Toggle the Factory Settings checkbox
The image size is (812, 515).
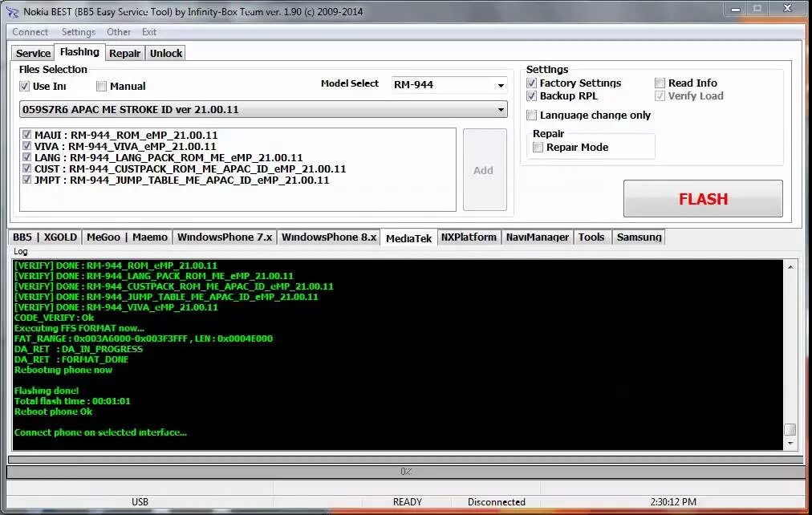[x=531, y=83]
